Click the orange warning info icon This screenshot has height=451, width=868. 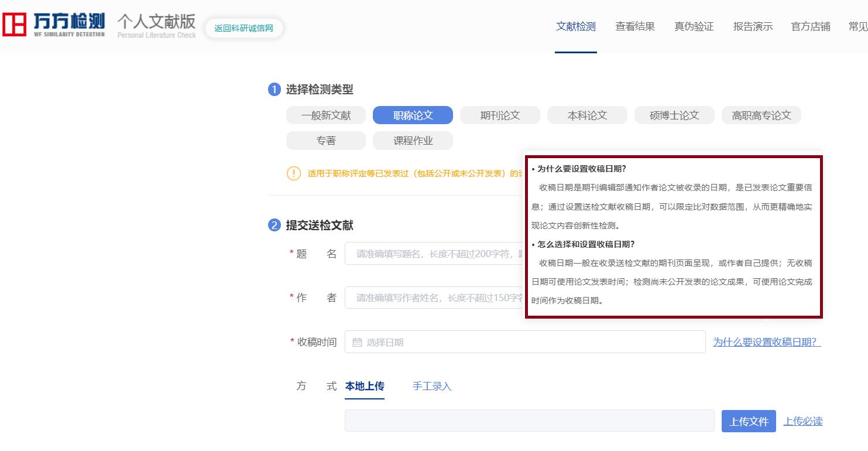click(x=294, y=173)
